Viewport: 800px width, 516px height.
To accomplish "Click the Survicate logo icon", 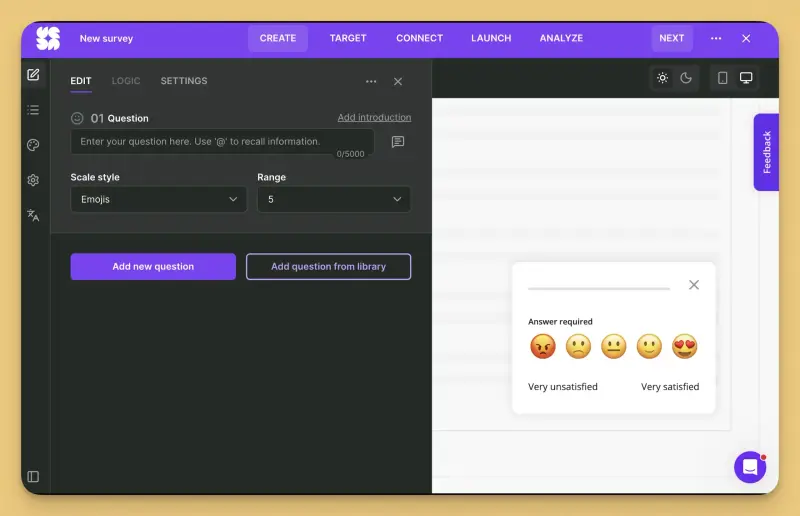I will tap(48, 38).
